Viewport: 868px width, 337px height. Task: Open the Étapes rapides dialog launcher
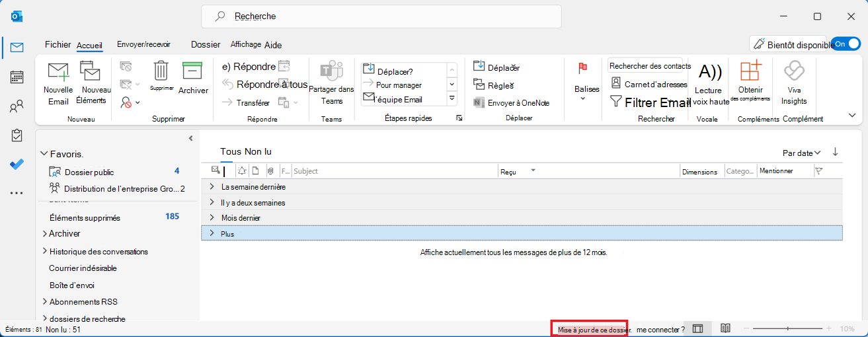pos(459,118)
